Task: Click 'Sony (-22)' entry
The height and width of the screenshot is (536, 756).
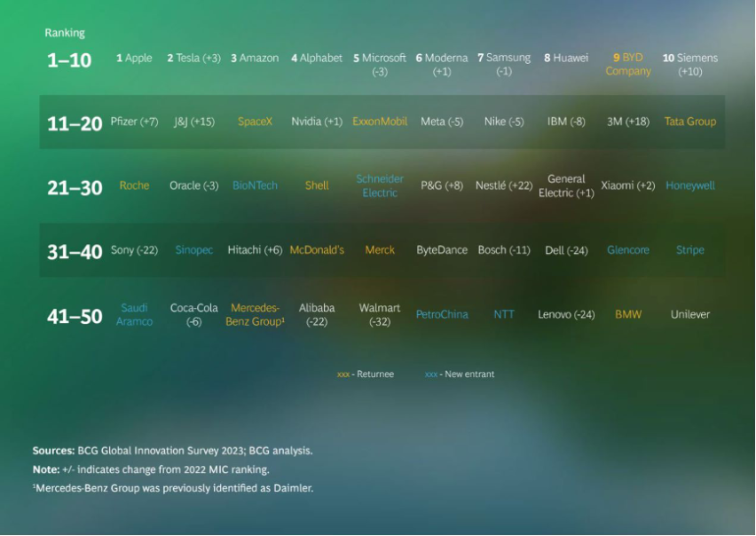Action: pyautogui.click(x=134, y=250)
